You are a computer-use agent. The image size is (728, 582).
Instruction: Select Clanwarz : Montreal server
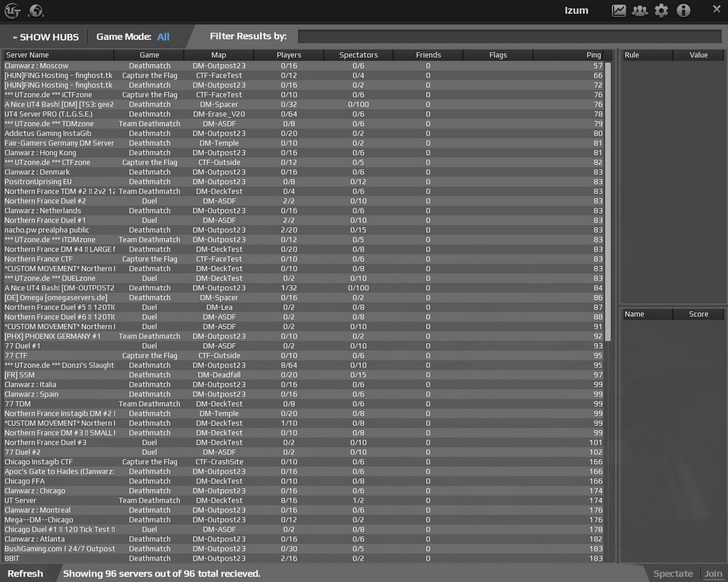point(304,510)
